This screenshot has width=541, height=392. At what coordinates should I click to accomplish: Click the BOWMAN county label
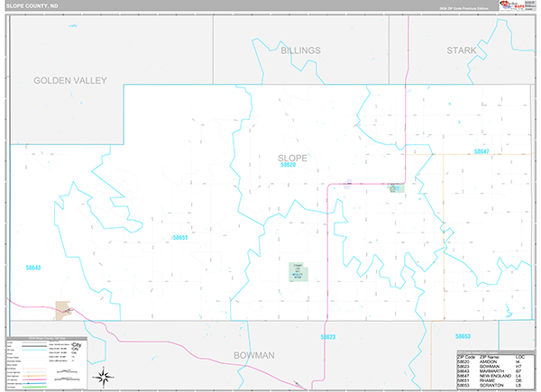tap(254, 355)
